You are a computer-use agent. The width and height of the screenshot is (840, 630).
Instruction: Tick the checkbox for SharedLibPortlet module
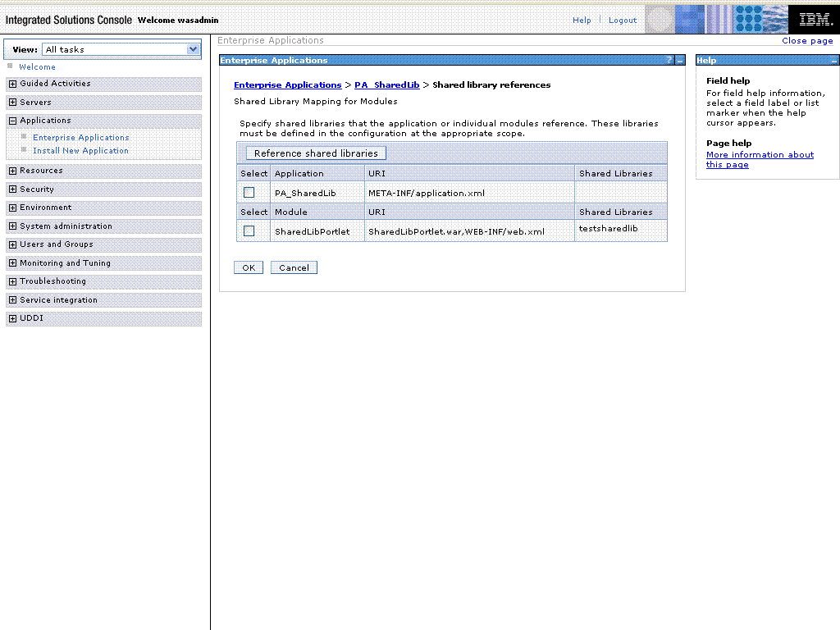pos(249,231)
